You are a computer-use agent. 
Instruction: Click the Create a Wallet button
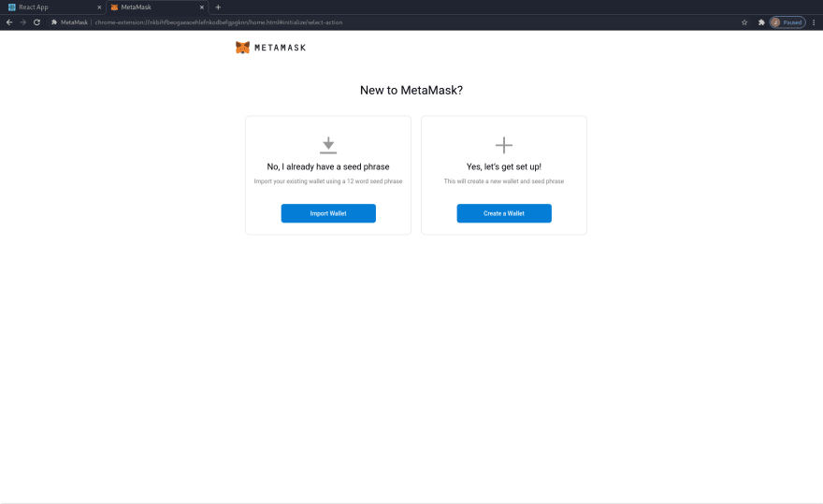(504, 213)
